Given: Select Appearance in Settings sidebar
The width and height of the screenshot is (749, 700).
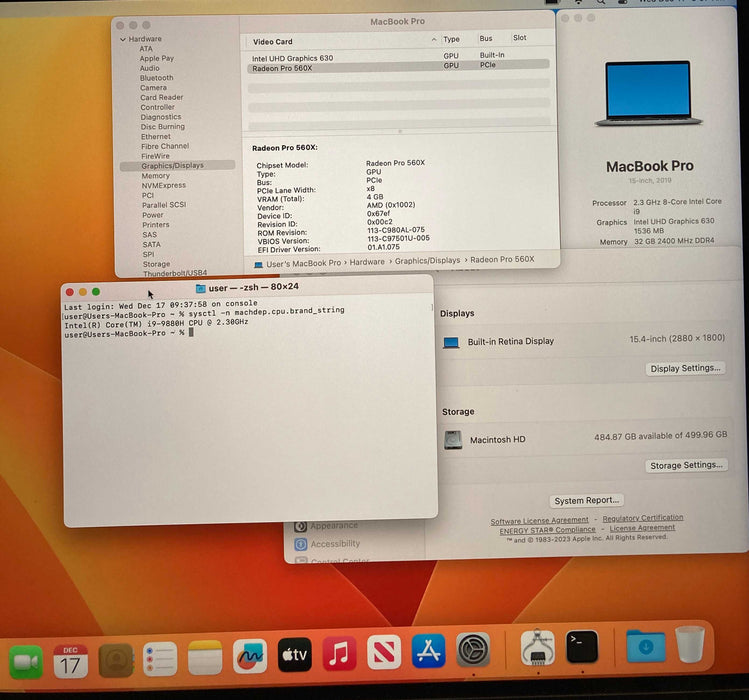Looking at the screenshot, I should 334,525.
